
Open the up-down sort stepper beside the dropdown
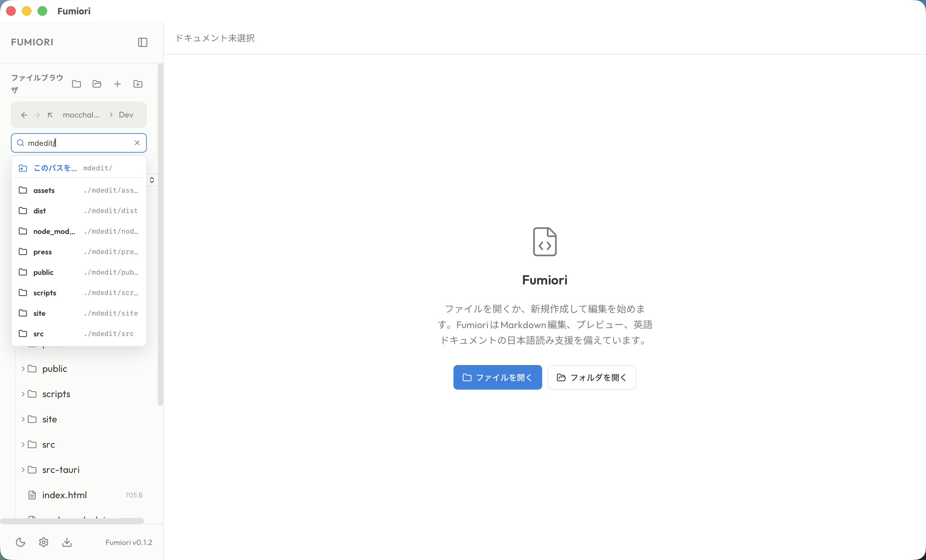point(152,180)
